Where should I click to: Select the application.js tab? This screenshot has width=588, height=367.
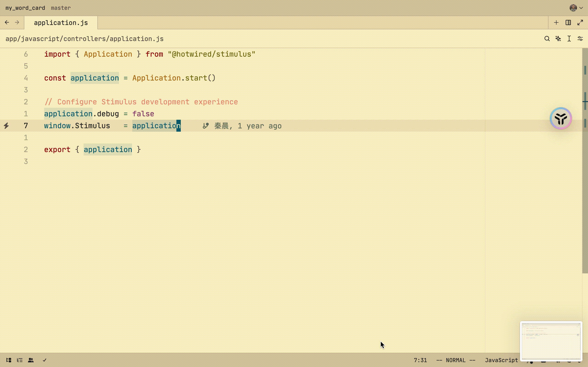point(61,23)
